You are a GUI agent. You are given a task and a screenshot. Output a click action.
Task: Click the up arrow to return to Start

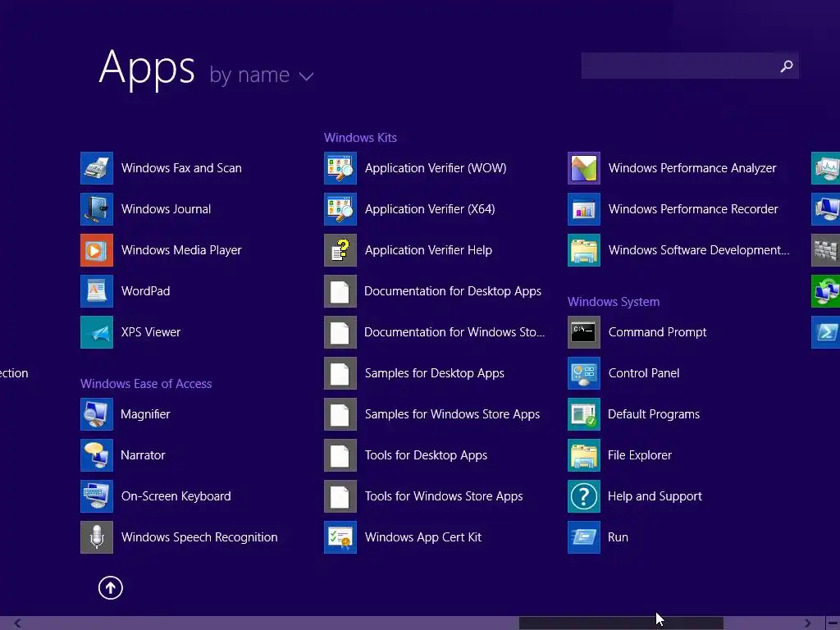tap(111, 587)
